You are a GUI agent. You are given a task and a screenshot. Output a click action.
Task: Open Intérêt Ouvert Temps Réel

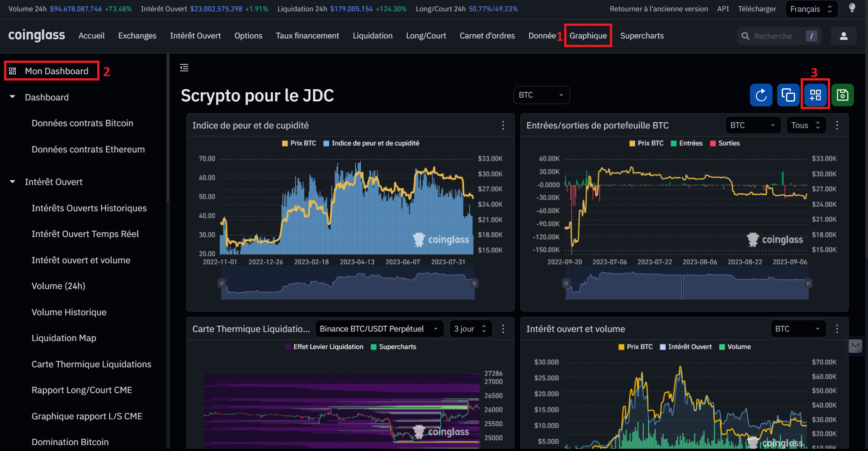coord(85,234)
